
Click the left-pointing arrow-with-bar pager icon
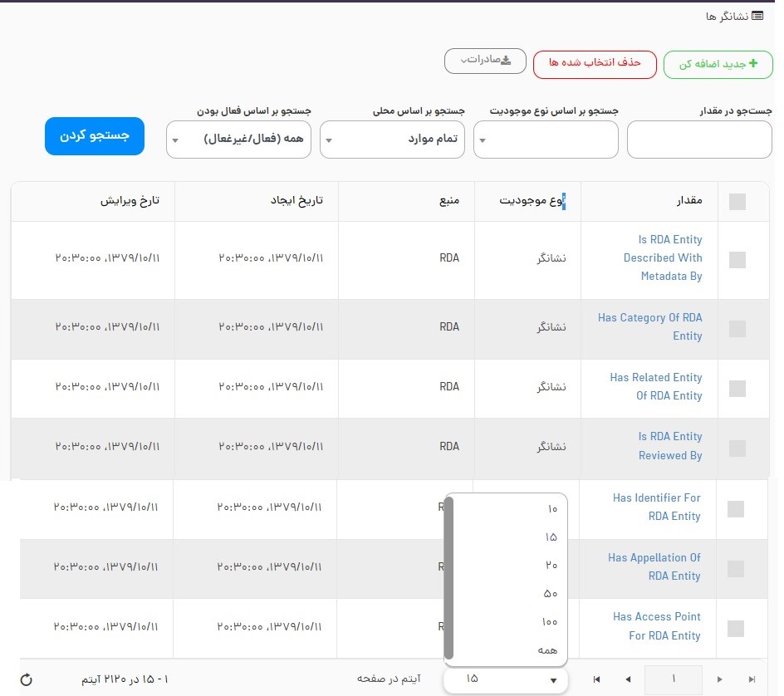point(596,680)
